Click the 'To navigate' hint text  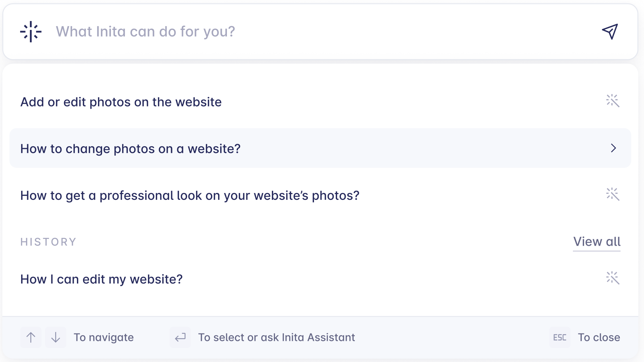[x=104, y=337]
